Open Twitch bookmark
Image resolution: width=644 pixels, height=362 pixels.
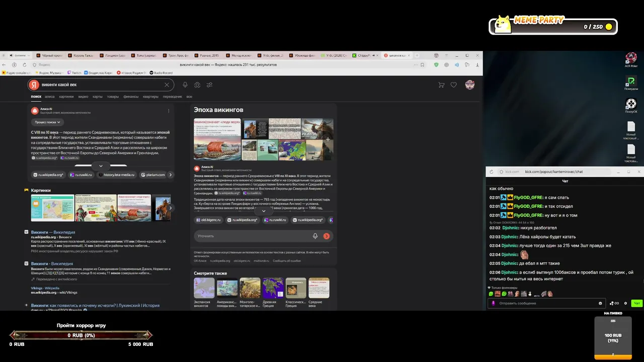73,73
